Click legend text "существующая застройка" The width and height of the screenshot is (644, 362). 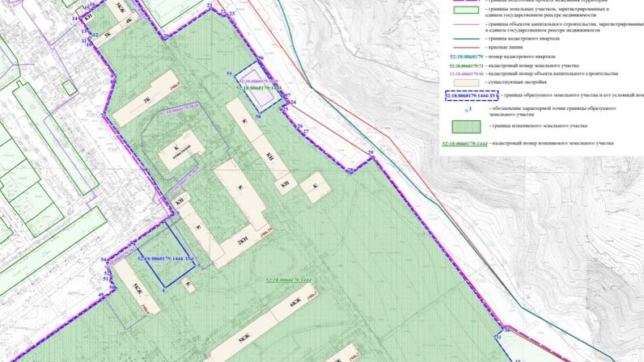[517, 82]
